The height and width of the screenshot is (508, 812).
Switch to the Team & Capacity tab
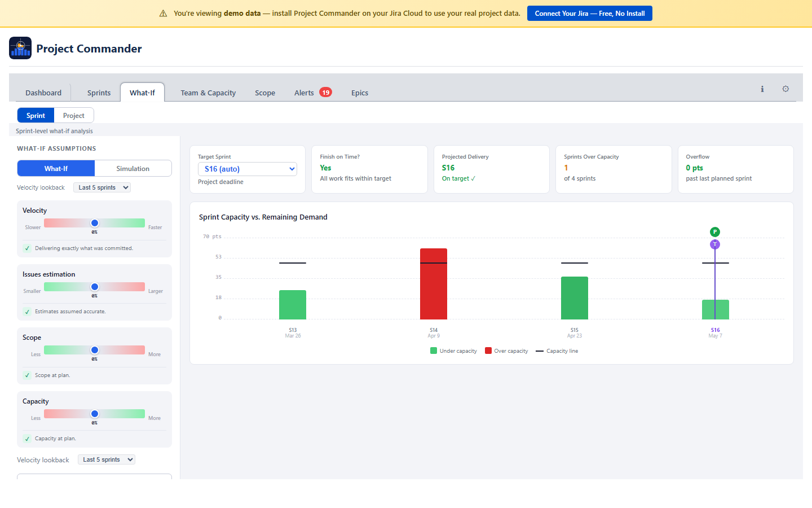pyautogui.click(x=208, y=93)
